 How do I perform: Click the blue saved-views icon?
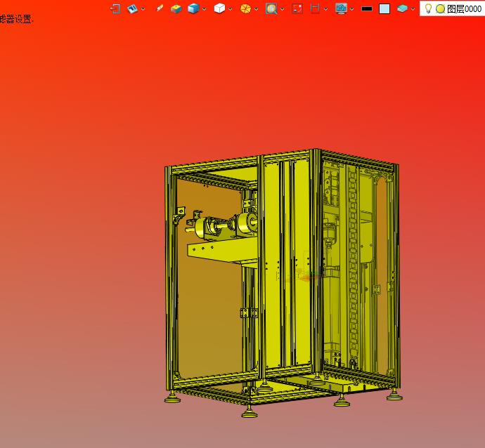click(132, 8)
